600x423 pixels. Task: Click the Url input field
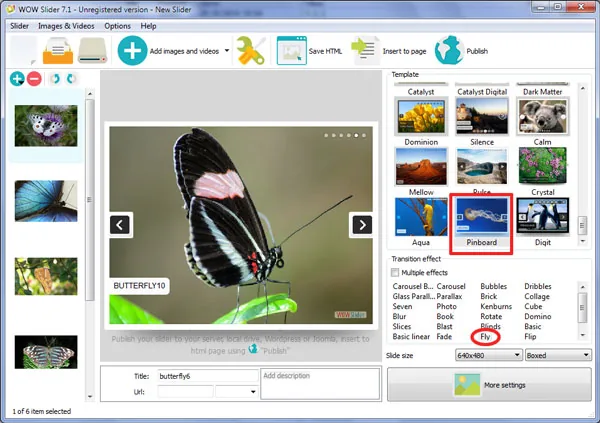185,392
